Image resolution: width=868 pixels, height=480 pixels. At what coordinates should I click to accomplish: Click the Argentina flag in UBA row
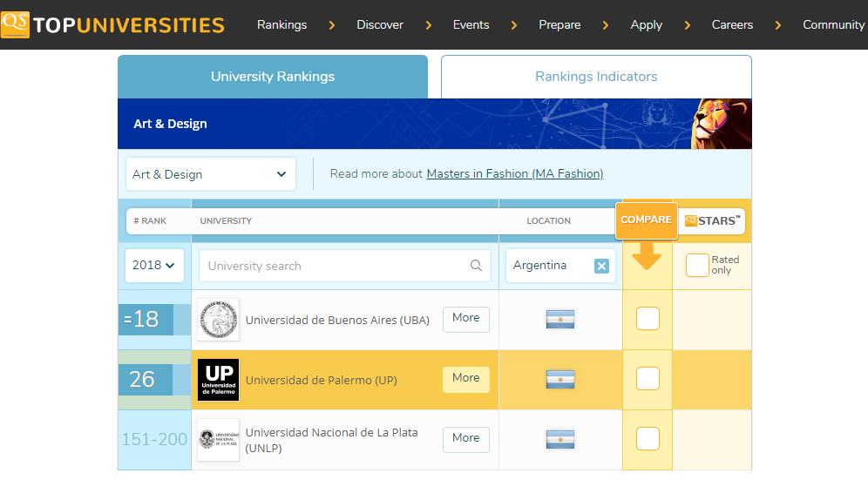click(x=560, y=320)
